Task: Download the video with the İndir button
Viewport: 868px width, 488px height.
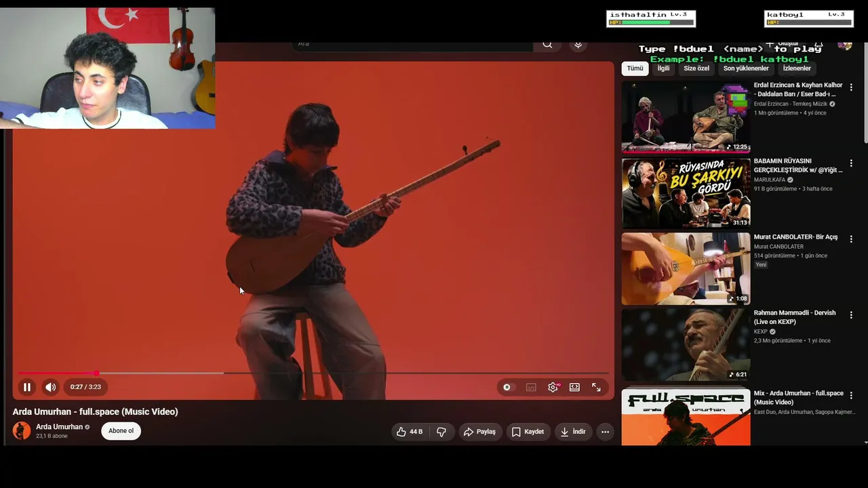Action: tap(573, 432)
